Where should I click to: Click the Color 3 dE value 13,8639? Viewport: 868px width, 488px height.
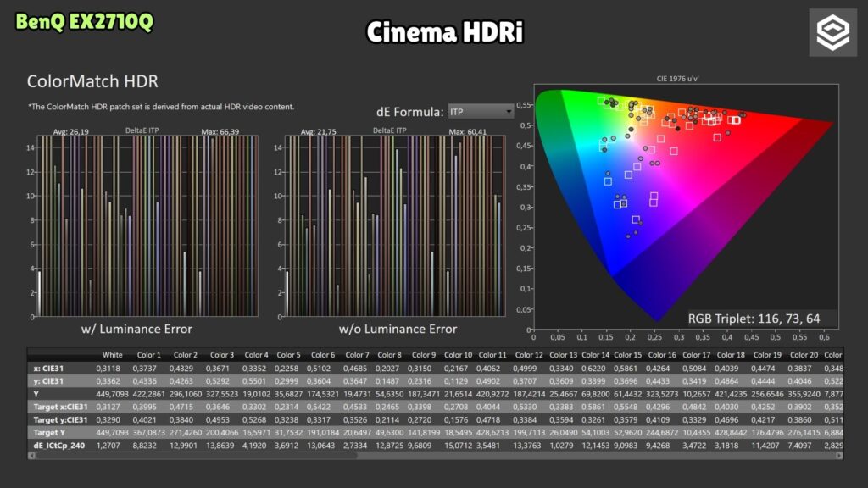click(x=220, y=446)
